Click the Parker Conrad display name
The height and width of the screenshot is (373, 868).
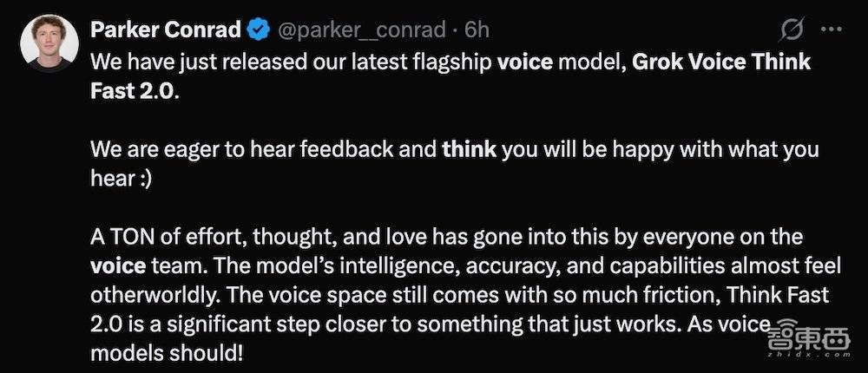click(166, 29)
